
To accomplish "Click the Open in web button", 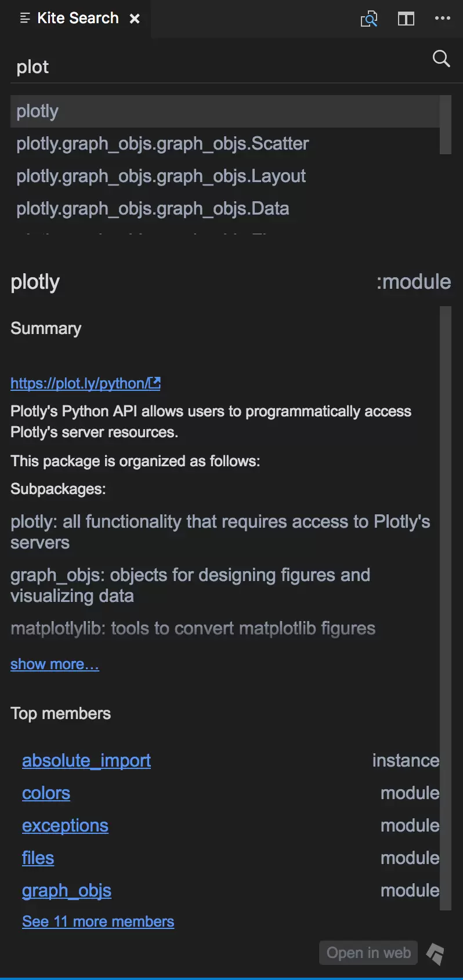I will tap(368, 953).
